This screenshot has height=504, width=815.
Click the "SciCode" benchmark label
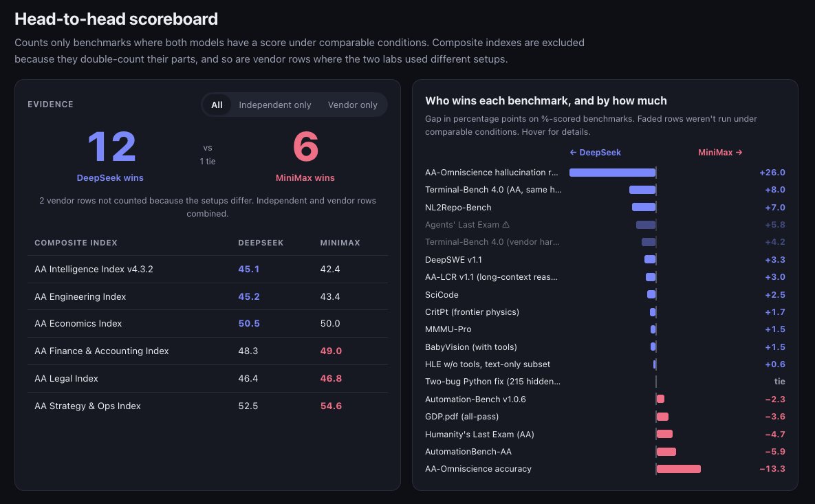pos(442,294)
